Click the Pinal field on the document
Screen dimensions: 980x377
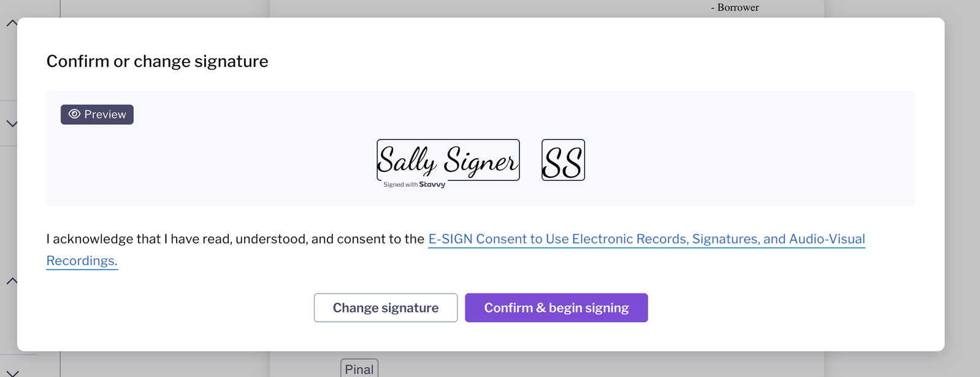pyautogui.click(x=359, y=368)
